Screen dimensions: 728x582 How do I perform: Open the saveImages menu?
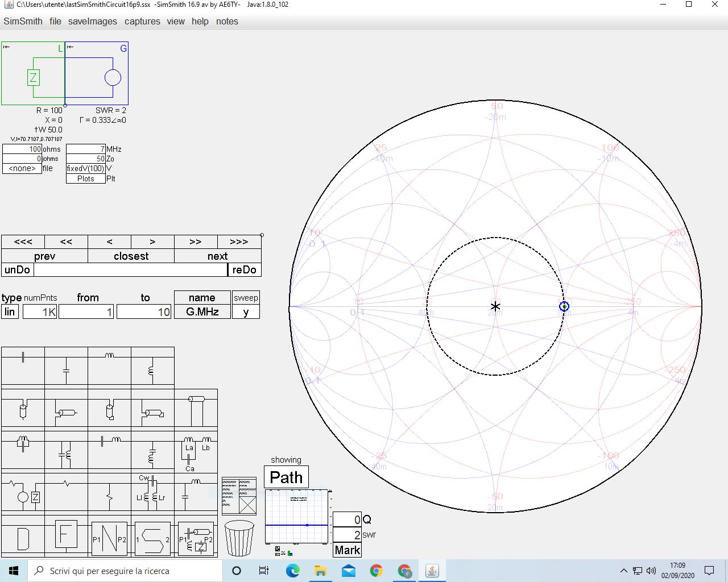(x=93, y=21)
